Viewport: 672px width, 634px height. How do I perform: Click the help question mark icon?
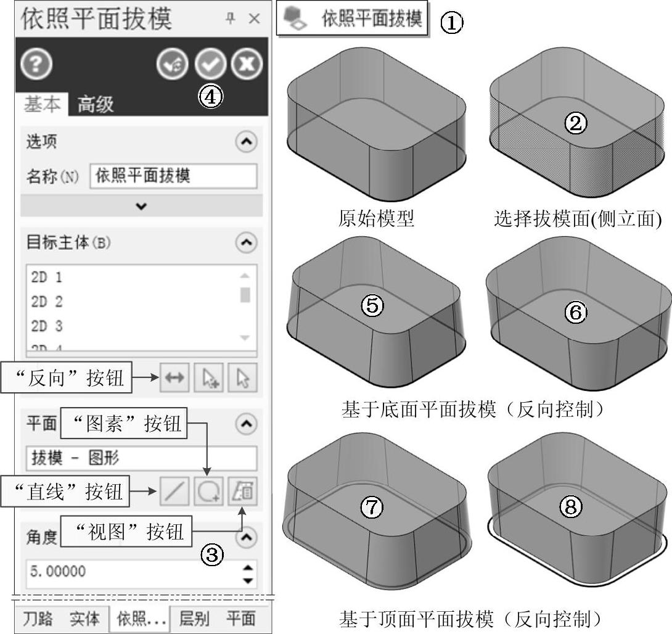point(36,64)
